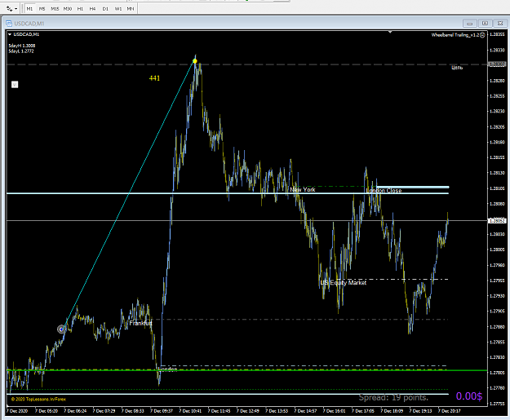Click the New York session label

click(303, 189)
